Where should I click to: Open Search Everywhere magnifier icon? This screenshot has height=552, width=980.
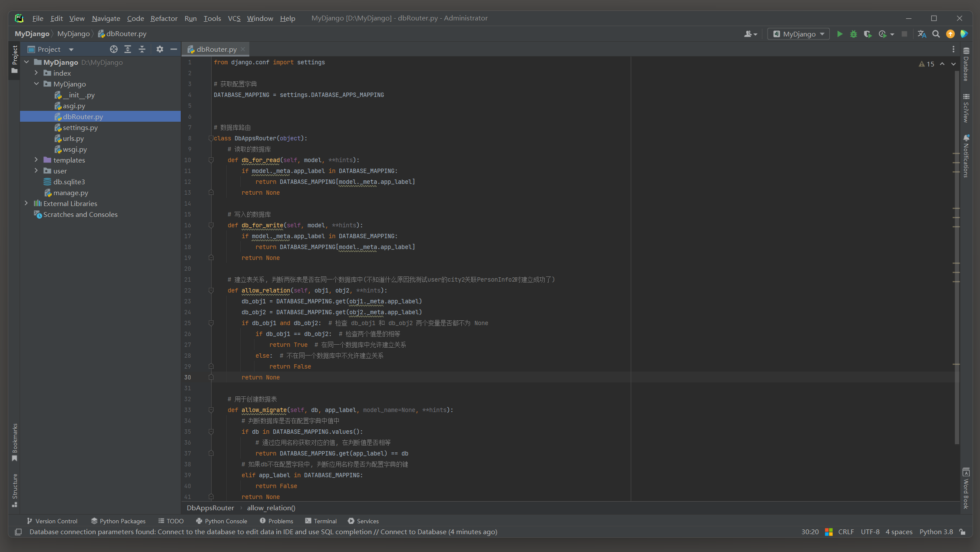[x=936, y=34]
